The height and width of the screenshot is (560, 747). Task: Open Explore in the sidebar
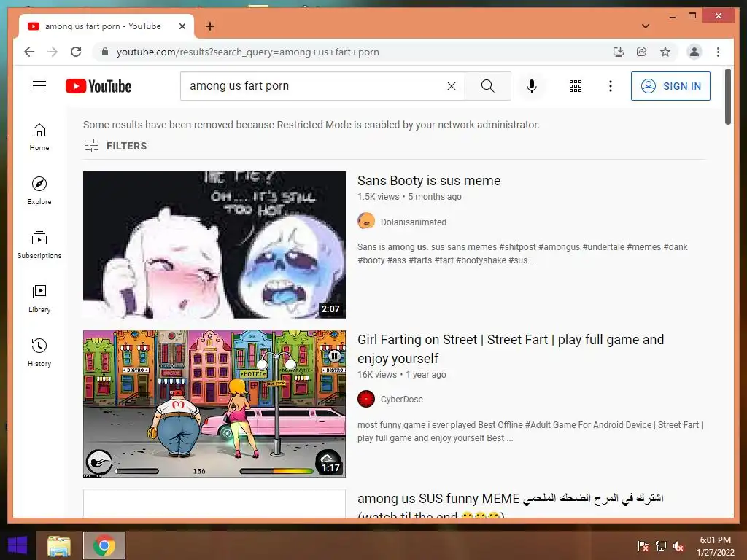(x=39, y=191)
